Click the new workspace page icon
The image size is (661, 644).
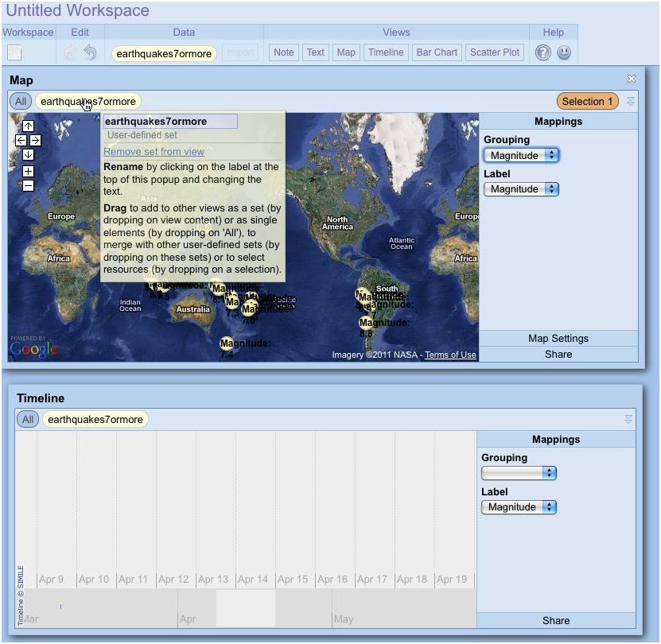click(x=14, y=52)
